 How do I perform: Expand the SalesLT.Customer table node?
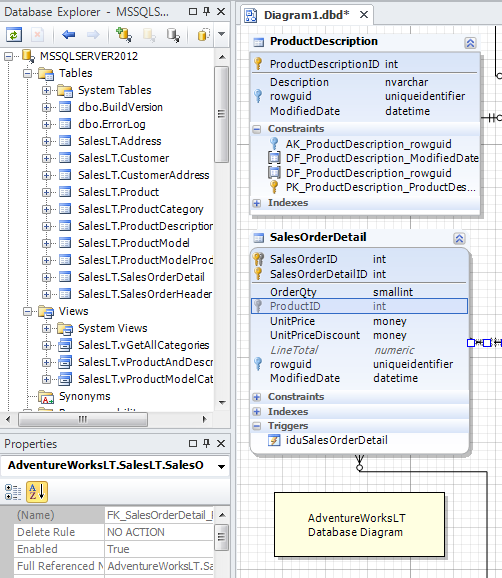[x=46, y=158]
